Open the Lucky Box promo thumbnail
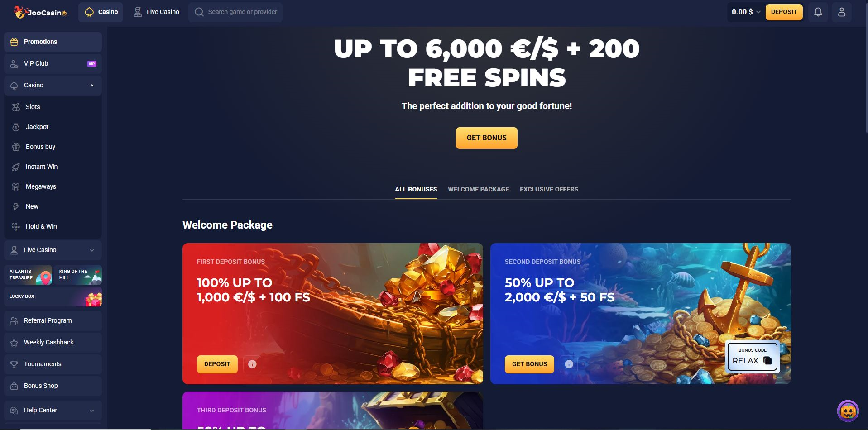The image size is (868, 430). tap(53, 296)
